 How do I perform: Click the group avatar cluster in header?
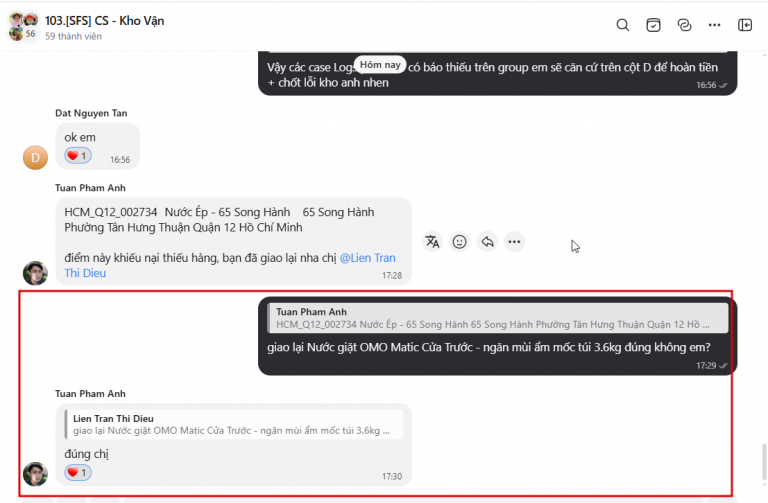point(24,26)
